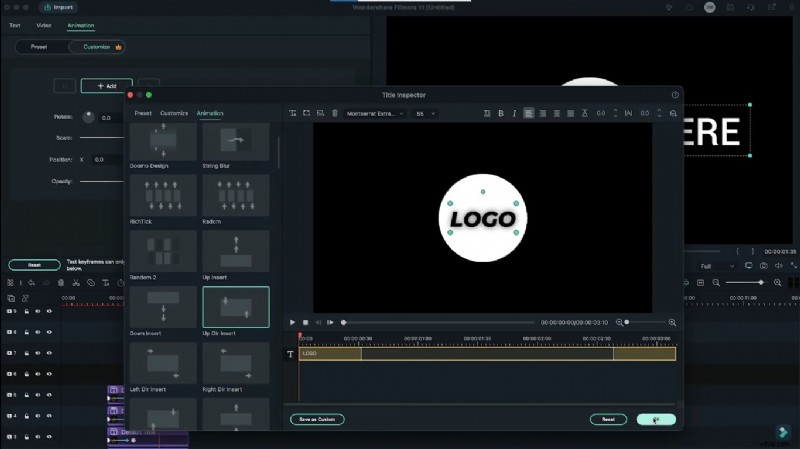Toggle the lock on track 4
Viewport: 800px width, 449px height.
point(27,416)
